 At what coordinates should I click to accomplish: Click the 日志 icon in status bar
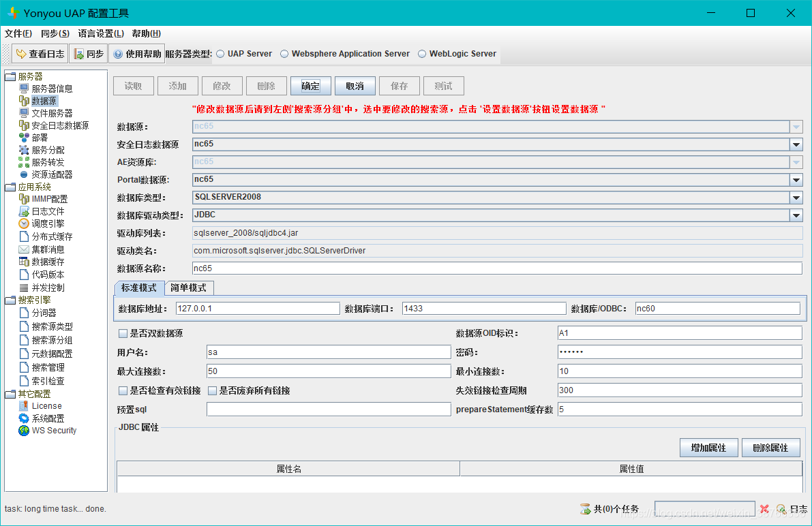coord(781,509)
